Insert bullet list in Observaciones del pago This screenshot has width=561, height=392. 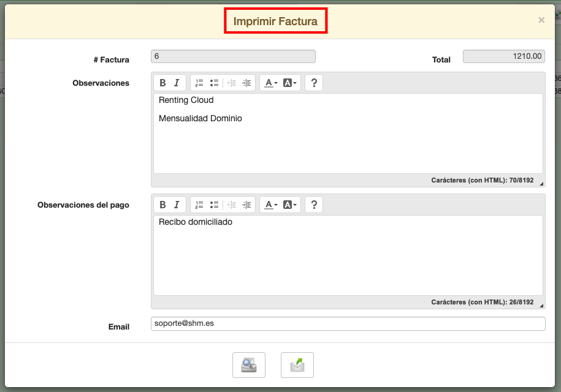pyautogui.click(x=214, y=205)
